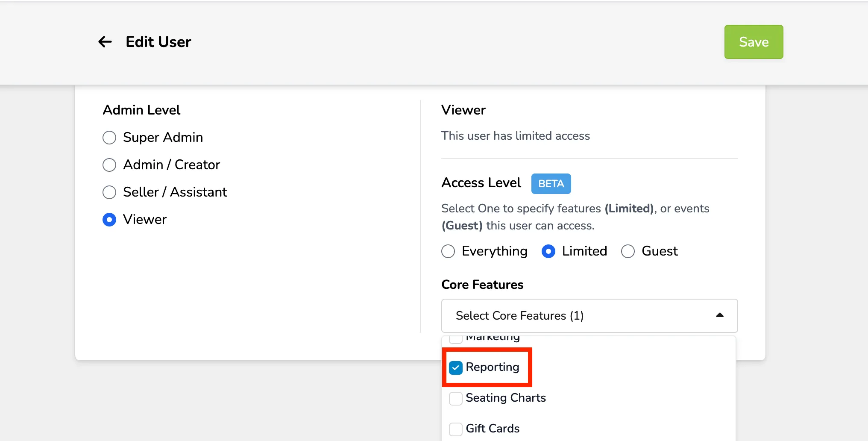Pick Seller / Assistant admin level
The image size is (868, 441).
point(109,192)
